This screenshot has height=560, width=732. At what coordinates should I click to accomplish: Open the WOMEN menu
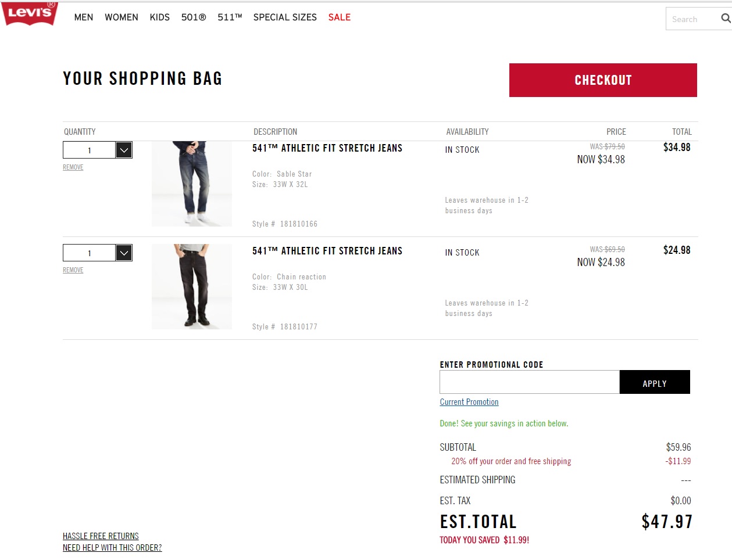point(122,17)
